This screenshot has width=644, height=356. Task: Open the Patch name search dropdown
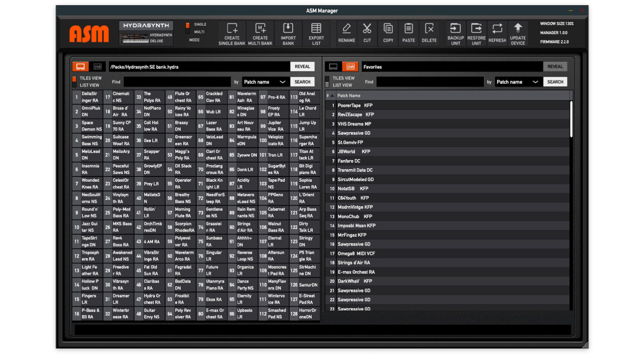coord(264,81)
